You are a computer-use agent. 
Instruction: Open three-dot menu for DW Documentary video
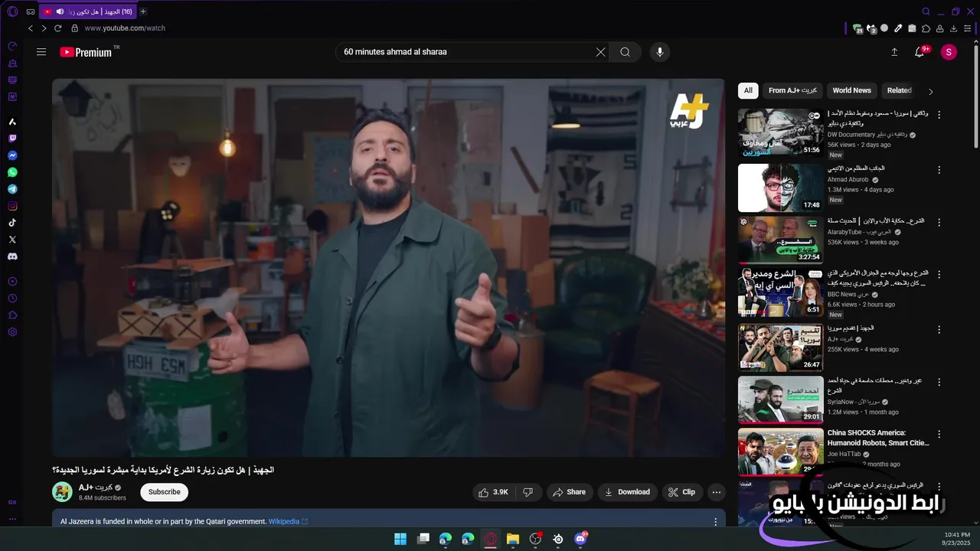[939, 115]
